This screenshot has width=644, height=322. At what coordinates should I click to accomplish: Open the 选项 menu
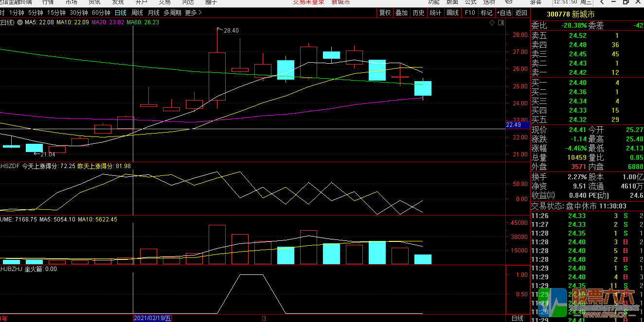click(x=489, y=2)
